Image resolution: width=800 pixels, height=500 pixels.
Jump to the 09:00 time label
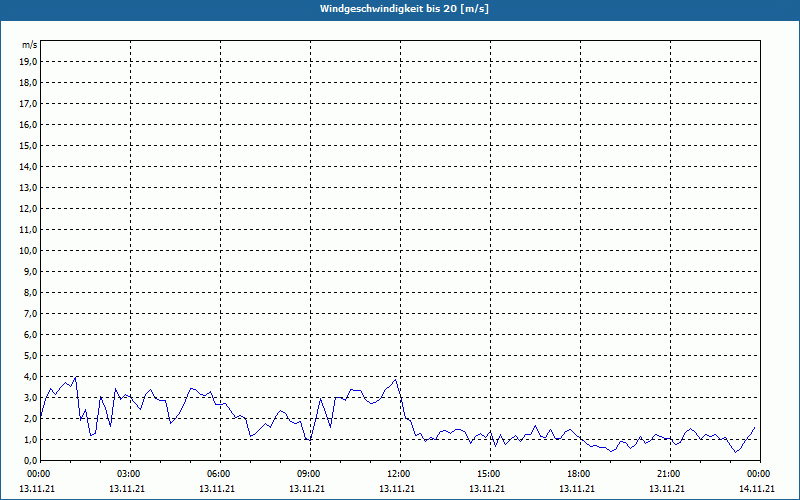(309, 474)
